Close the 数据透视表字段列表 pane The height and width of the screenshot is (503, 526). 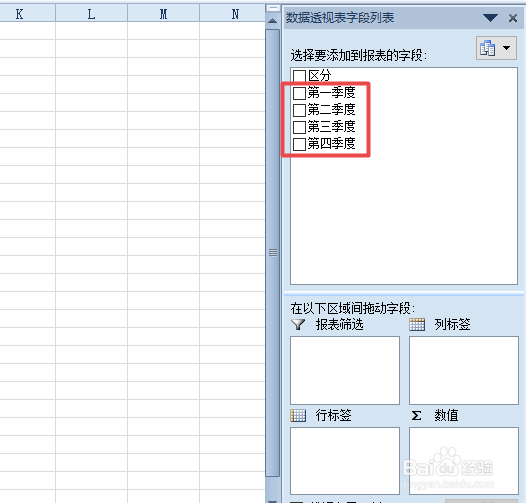pos(513,18)
